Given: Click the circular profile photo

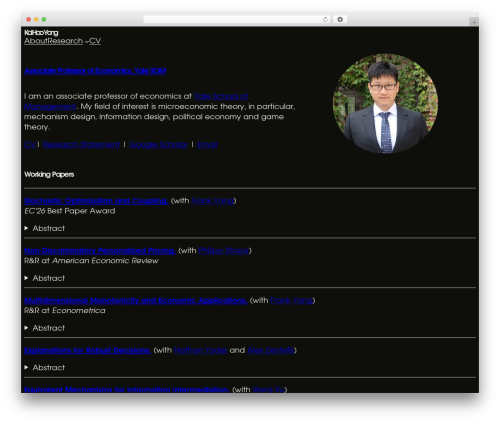Looking at the screenshot, I should pos(385,103).
